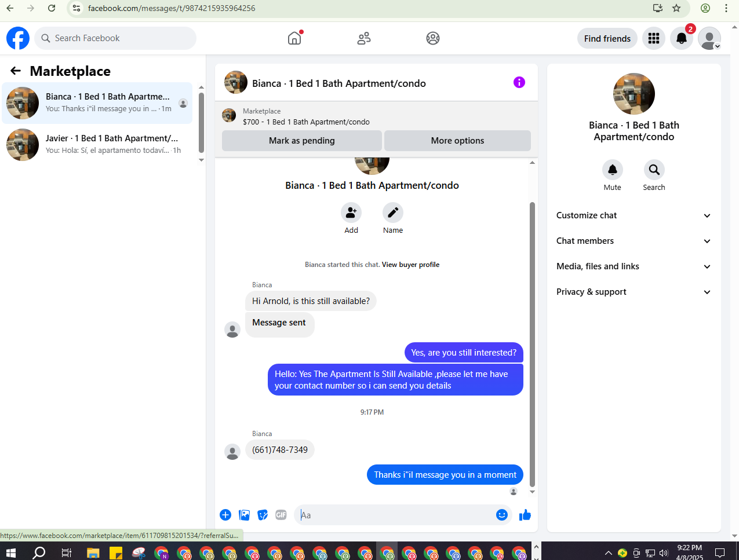Open conversation information purple icon
This screenshot has width=739, height=560.
point(519,82)
